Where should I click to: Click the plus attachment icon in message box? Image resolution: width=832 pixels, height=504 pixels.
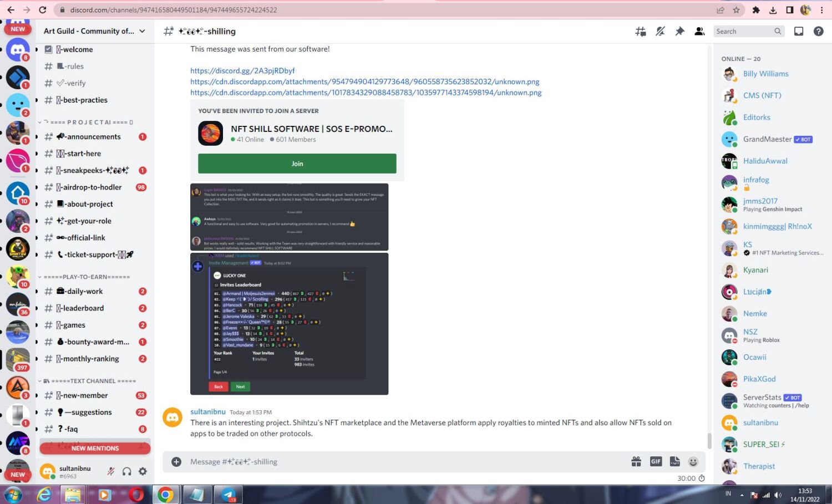coord(176,461)
